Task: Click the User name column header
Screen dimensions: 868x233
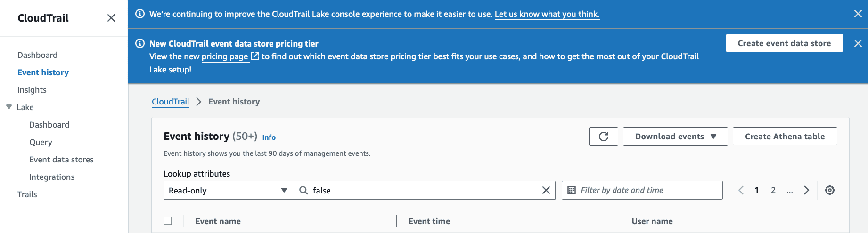Action: [x=652, y=221]
